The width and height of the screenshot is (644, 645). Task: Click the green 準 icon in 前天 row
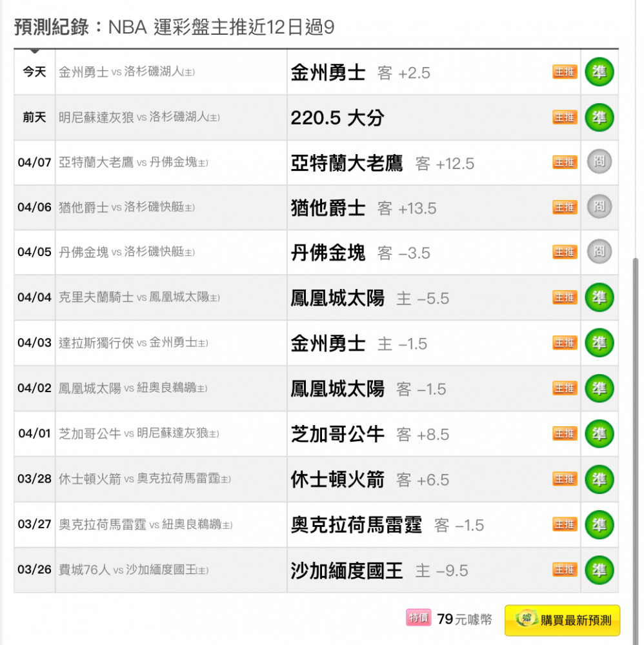coord(599,117)
